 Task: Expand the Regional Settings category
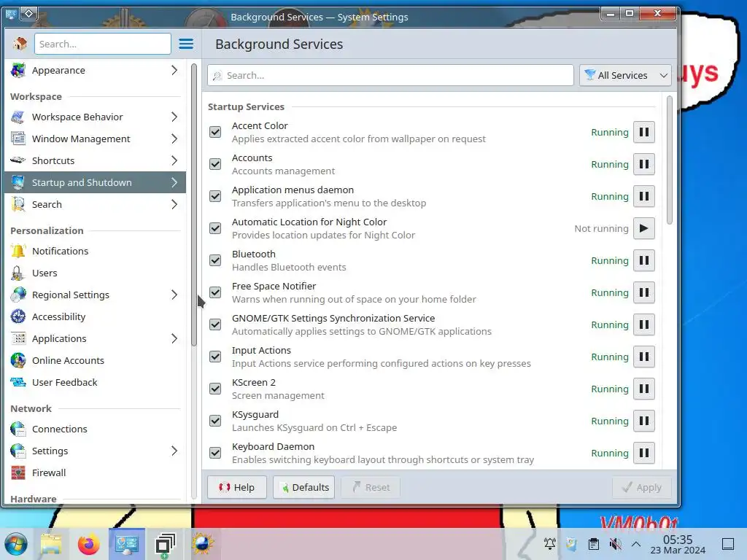(x=174, y=295)
